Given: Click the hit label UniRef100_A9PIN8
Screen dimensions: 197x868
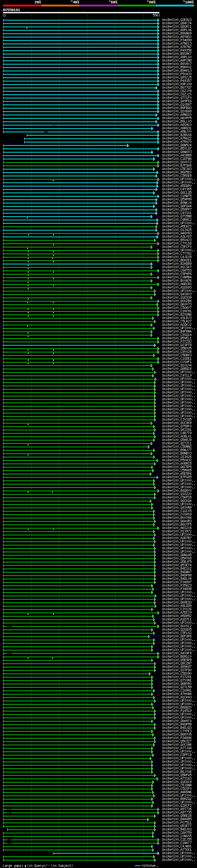Looking at the screenshot, I should (177, 60).
